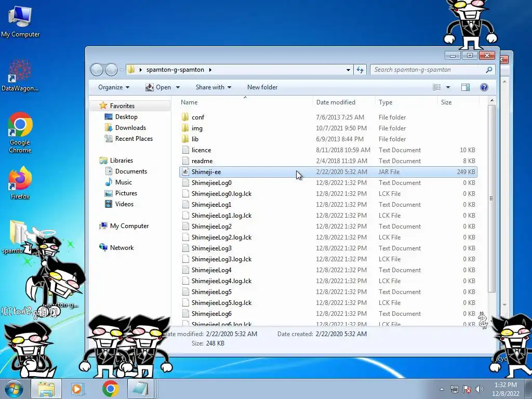Viewport: 532px width, 399px height.
Task: Open address bar history dropdown
Action: coord(348,70)
